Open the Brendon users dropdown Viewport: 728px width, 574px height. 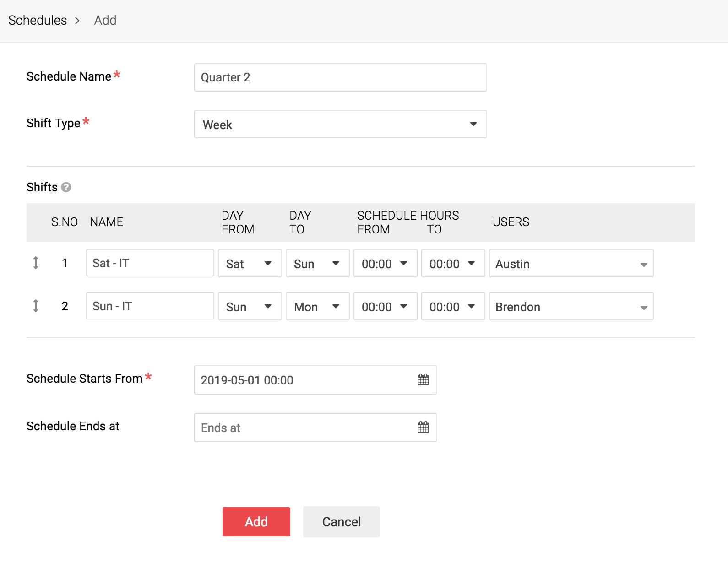[x=571, y=306]
